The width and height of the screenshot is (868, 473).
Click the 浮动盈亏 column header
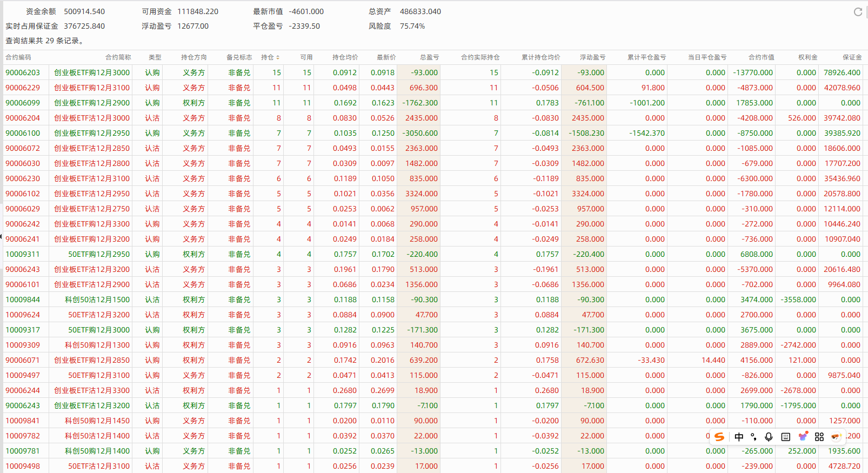592,57
